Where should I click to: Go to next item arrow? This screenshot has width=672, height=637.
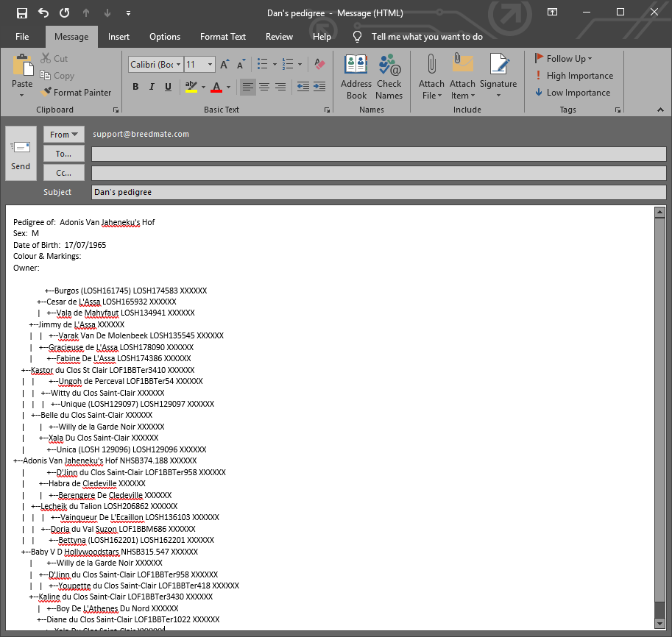107,13
